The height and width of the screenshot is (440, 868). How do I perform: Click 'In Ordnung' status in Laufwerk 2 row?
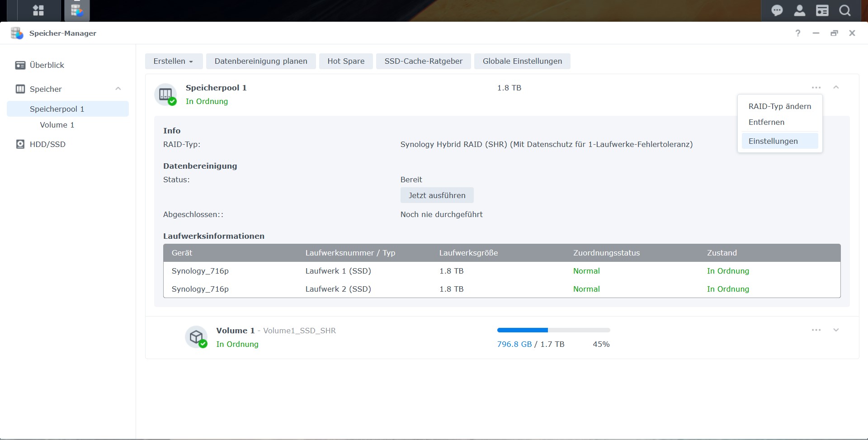tap(728, 289)
